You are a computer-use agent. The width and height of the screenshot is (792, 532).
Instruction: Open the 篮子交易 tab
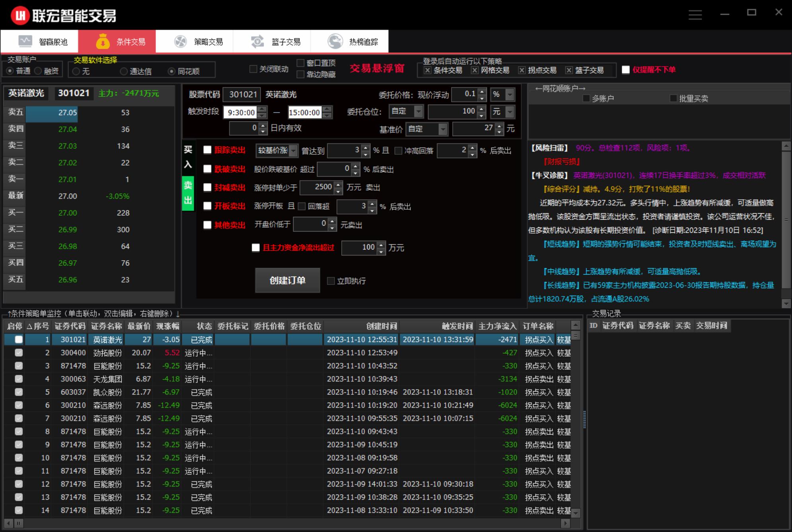[x=272, y=41]
